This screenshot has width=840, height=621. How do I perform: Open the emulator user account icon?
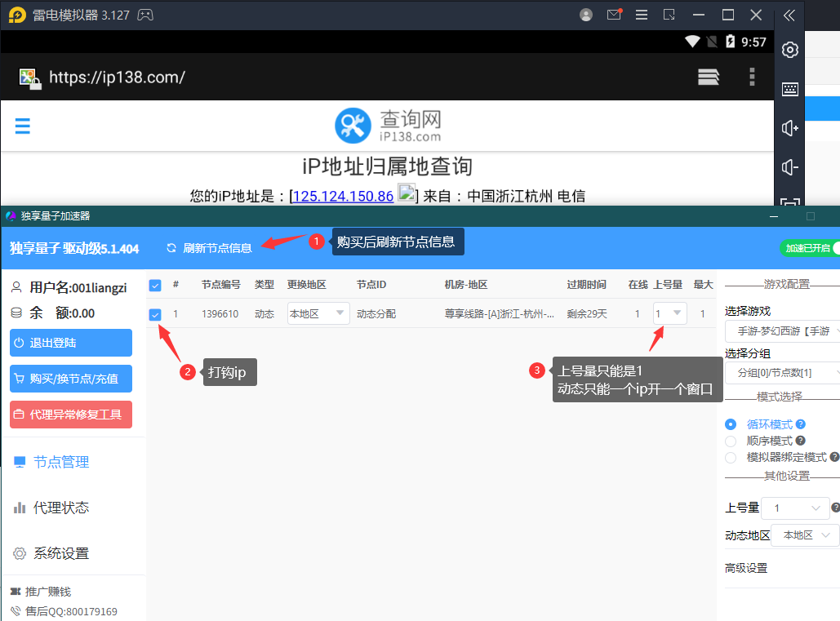(x=586, y=15)
